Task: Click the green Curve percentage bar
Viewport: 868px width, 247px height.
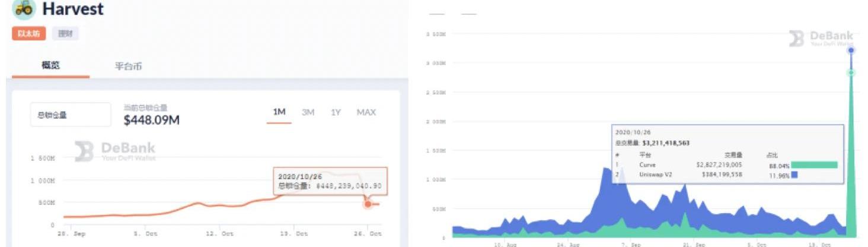Action: 814,165
